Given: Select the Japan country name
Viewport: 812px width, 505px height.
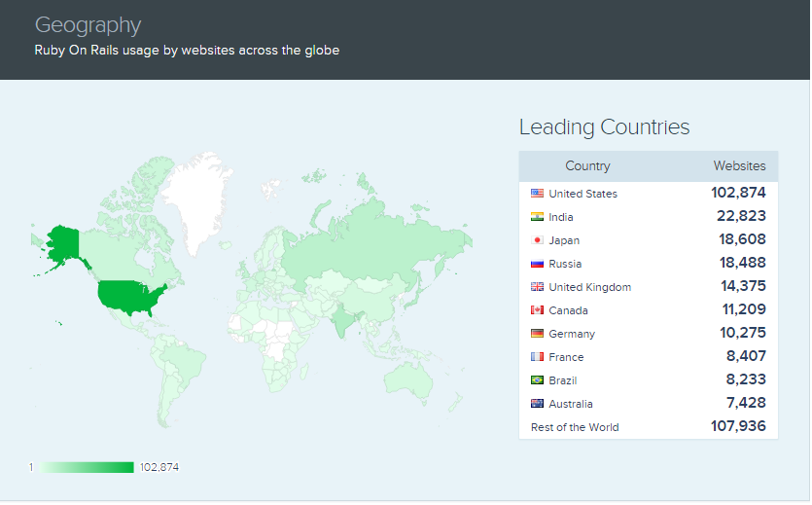Looking at the screenshot, I should (564, 240).
